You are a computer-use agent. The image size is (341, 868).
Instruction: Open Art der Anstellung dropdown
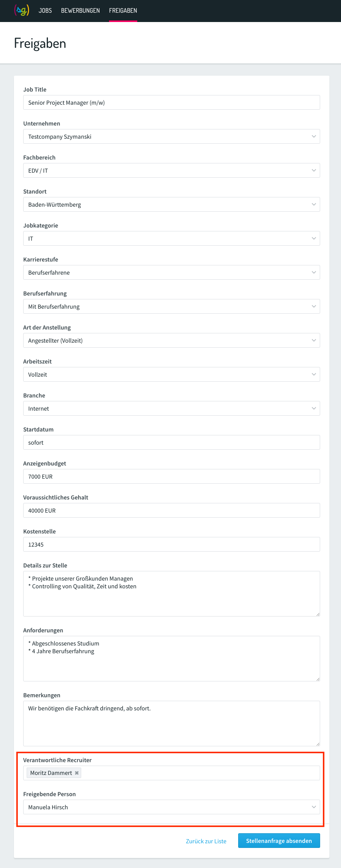172,340
